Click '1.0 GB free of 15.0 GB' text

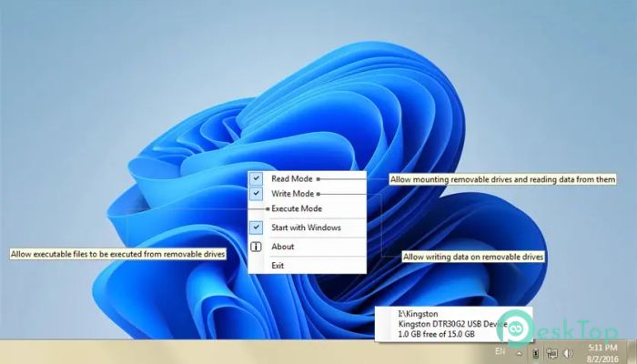[436, 334]
